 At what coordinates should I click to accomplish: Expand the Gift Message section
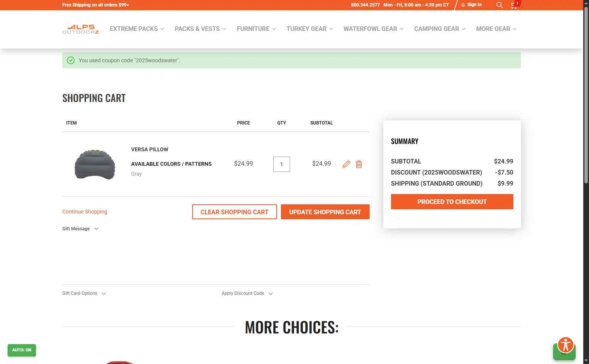80,229
